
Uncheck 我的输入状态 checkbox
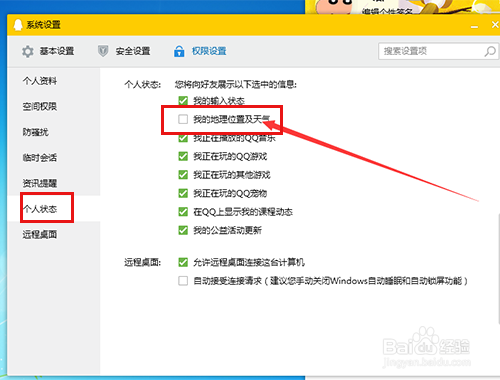point(183,101)
